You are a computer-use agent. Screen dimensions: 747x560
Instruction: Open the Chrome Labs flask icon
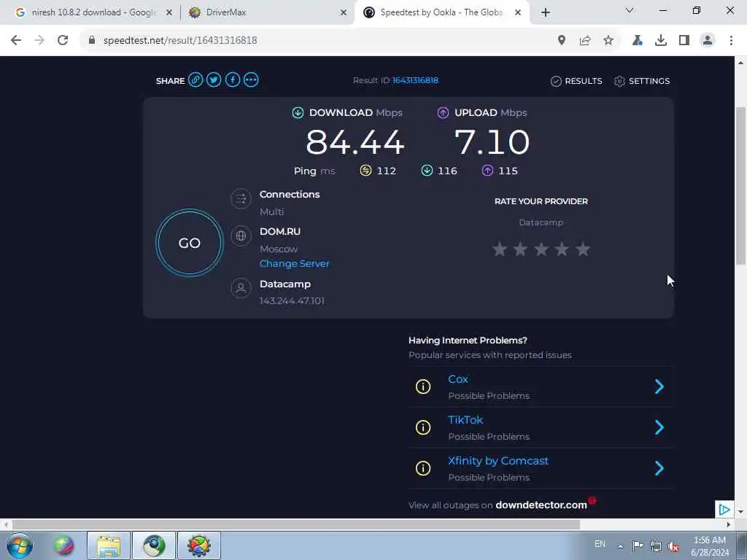637,41
